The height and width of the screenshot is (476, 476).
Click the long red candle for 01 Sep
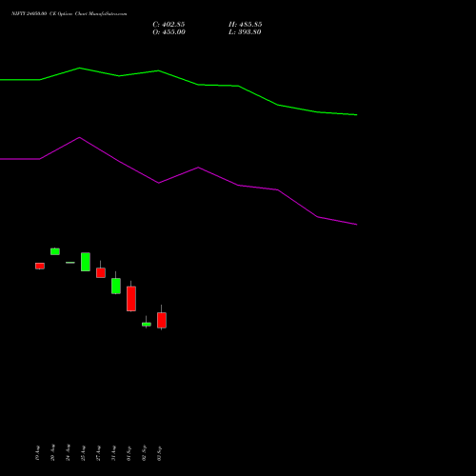(131, 298)
